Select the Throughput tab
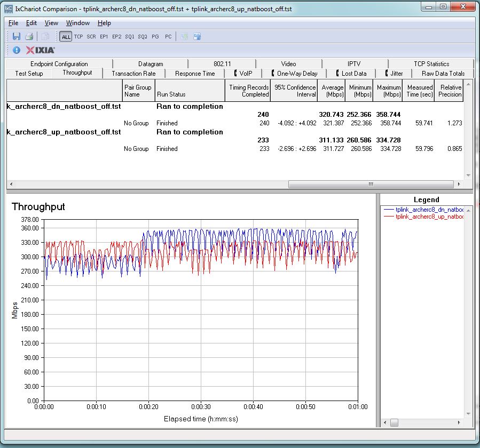The width and height of the screenshot is (480, 448). point(77,73)
